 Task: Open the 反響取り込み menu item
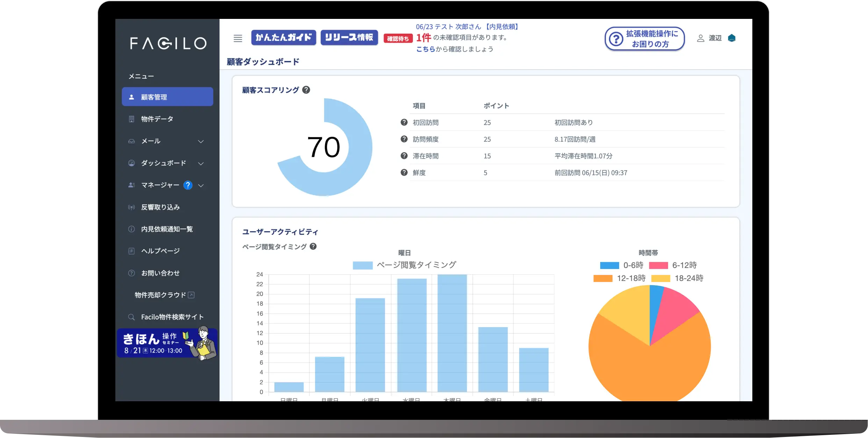click(167, 207)
